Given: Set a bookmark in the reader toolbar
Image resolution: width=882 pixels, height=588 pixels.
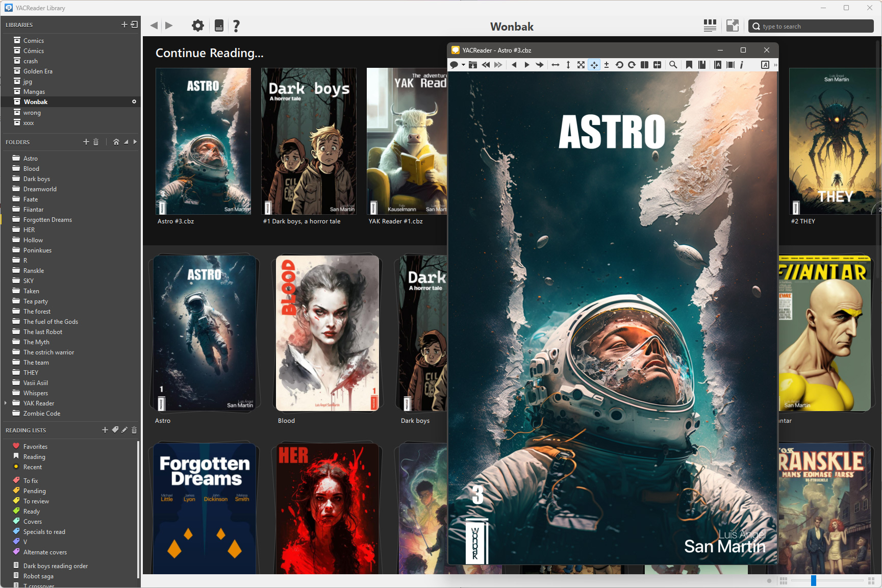Looking at the screenshot, I should click(x=689, y=65).
